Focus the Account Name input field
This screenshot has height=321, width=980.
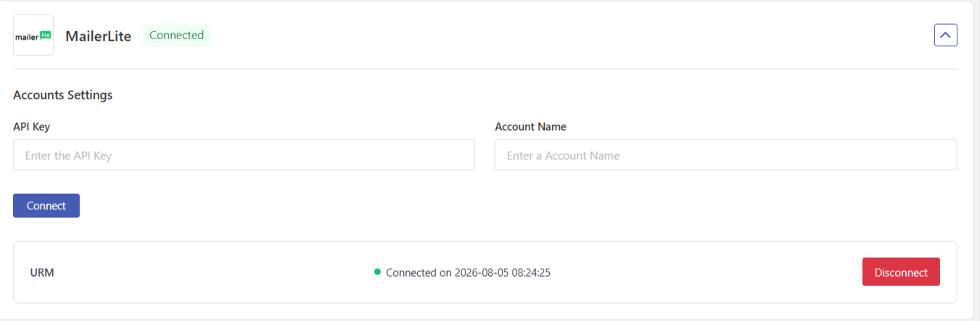[x=725, y=155]
